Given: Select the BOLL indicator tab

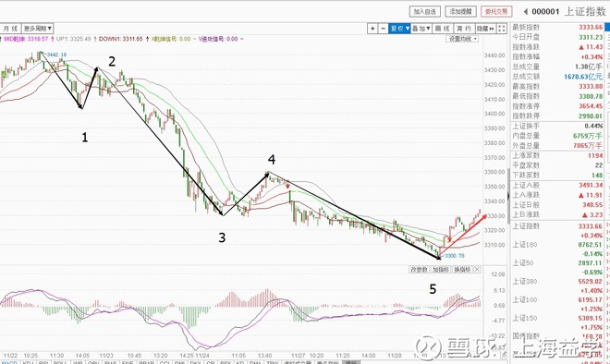Looking at the screenshot, I should click(60, 362).
